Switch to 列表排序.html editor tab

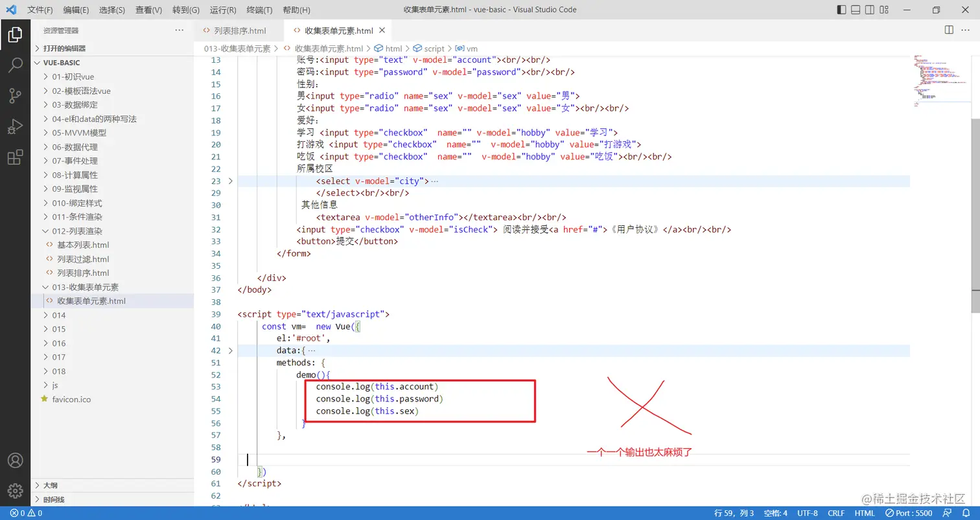tap(239, 30)
